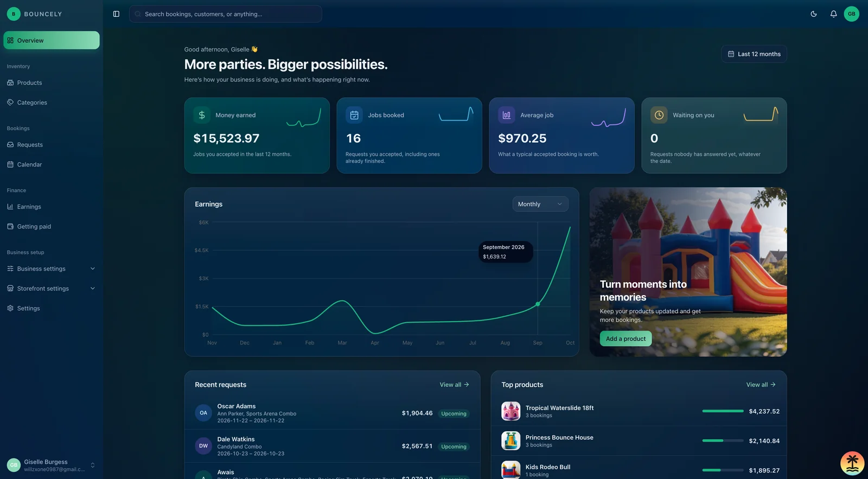Click the Earnings bar chart icon

(10, 207)
